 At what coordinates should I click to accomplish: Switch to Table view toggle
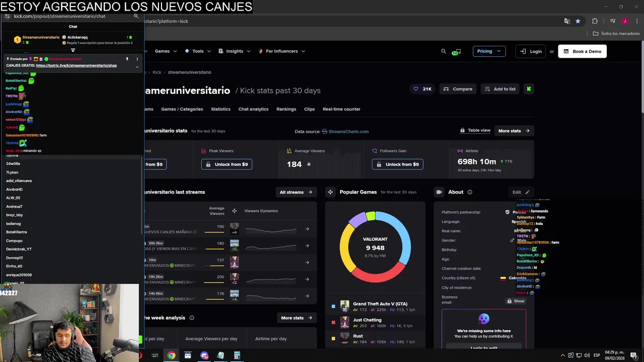(x=475, y=131)
